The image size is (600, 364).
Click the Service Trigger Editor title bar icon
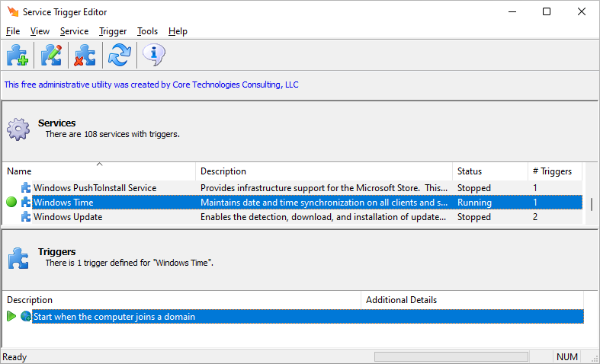(x=13, y=11)
